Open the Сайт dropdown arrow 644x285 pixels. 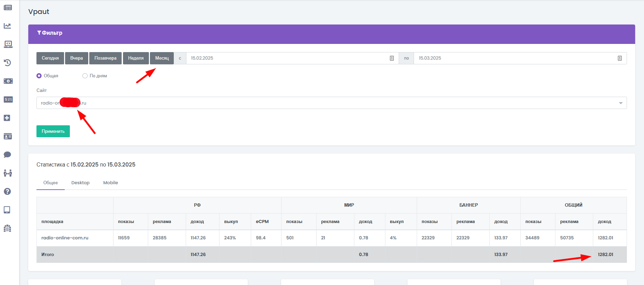tap(620, 103)
